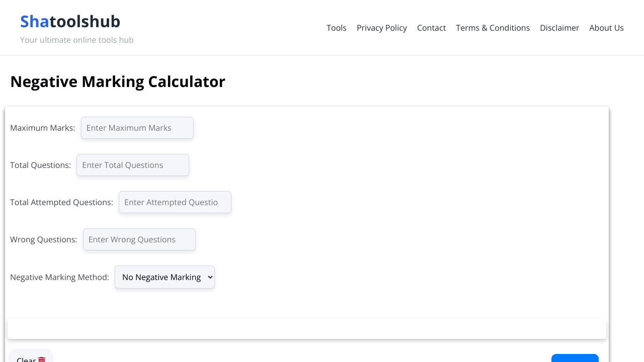The height and width of the screenshot is (362, 644).
Task: Click the Maximum Marks input field
Action: click(137, 128)
